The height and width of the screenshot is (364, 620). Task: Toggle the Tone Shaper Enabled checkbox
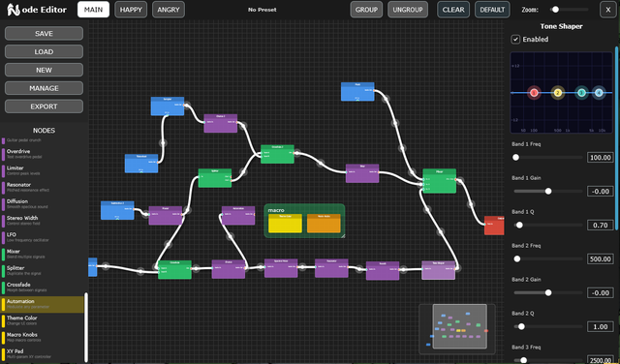tap(515, 39)
